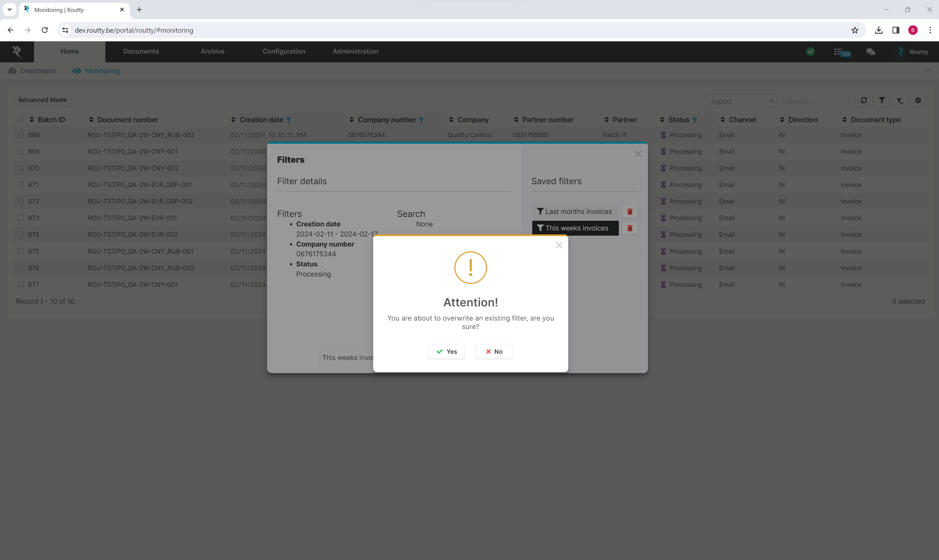
Task: Toggle the select-all header checkbox
Action: coord(21,120)
